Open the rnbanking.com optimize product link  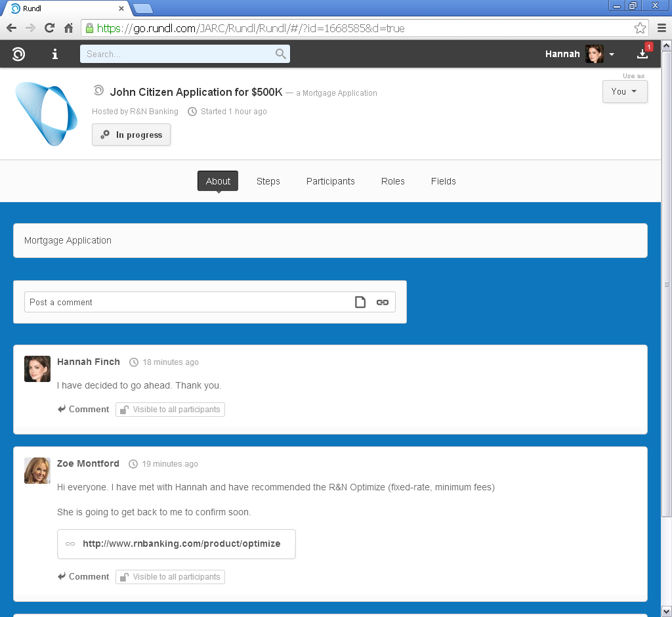[x=181, y=543]
